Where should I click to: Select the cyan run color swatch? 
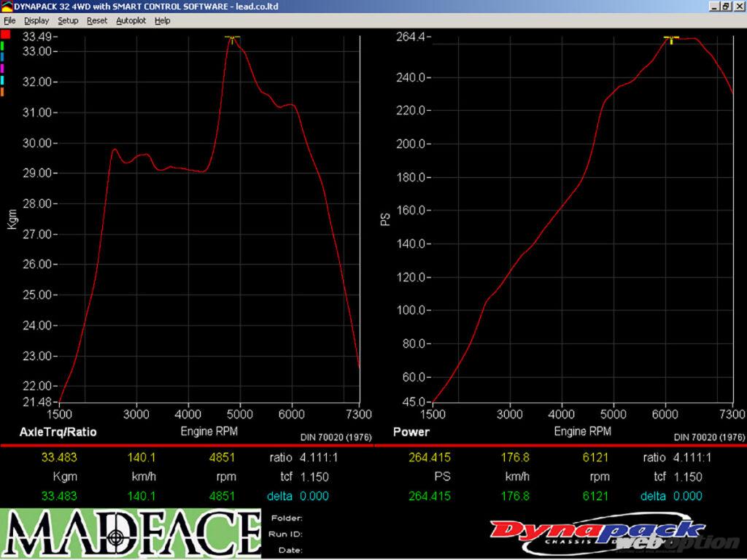(3, 79)
